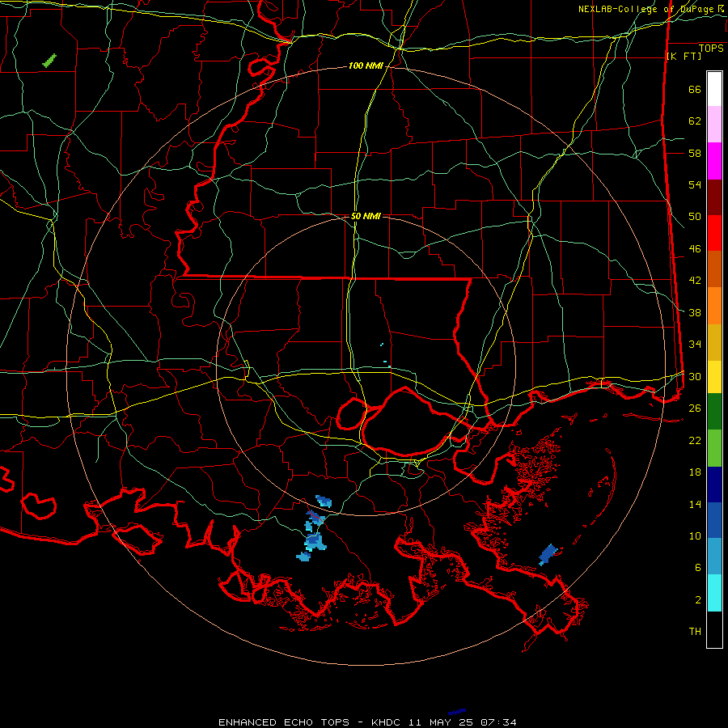Click the 50 legend value label

point(695,216)
